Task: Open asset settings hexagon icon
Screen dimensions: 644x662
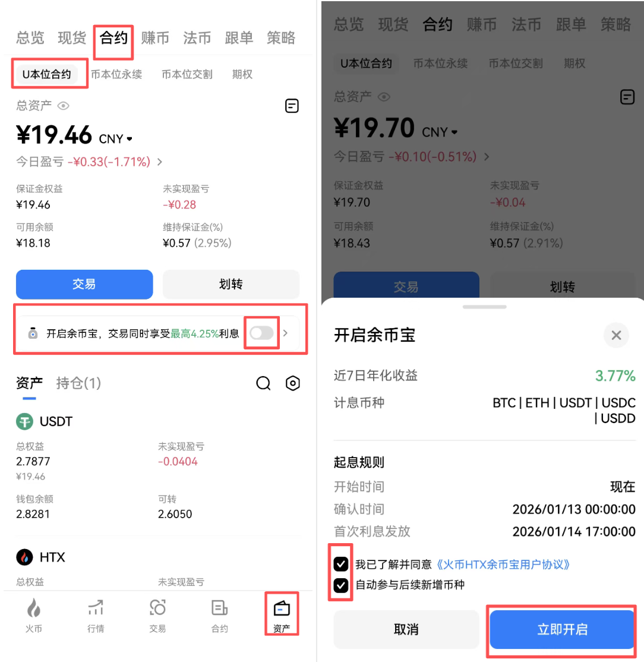Action: pos(292,383)
